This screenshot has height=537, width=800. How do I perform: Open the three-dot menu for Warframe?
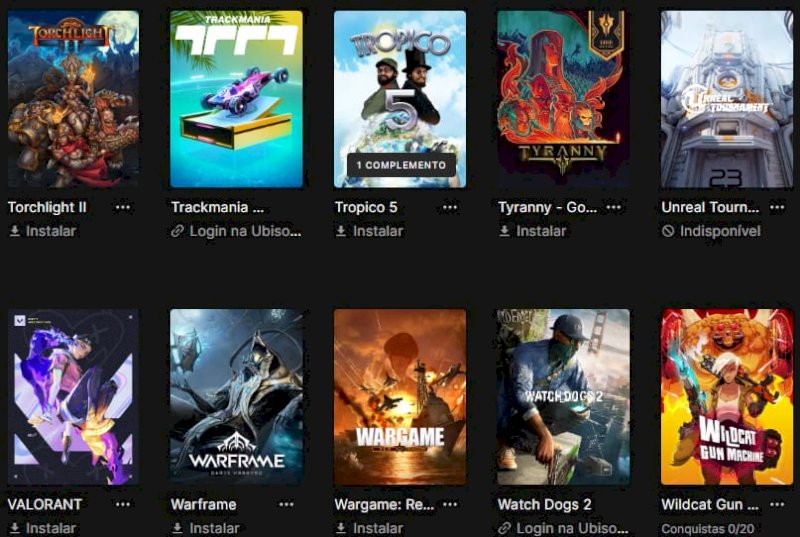(286, 504)
